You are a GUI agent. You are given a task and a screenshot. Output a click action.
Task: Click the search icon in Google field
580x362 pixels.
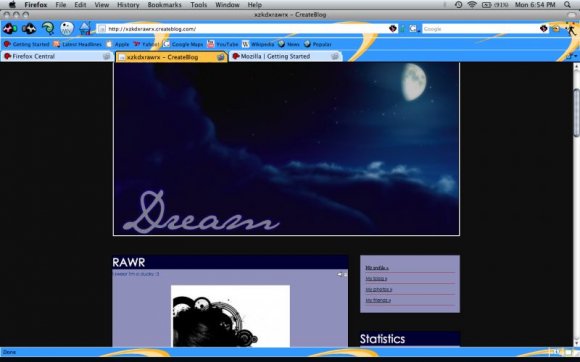coord(543,28)
